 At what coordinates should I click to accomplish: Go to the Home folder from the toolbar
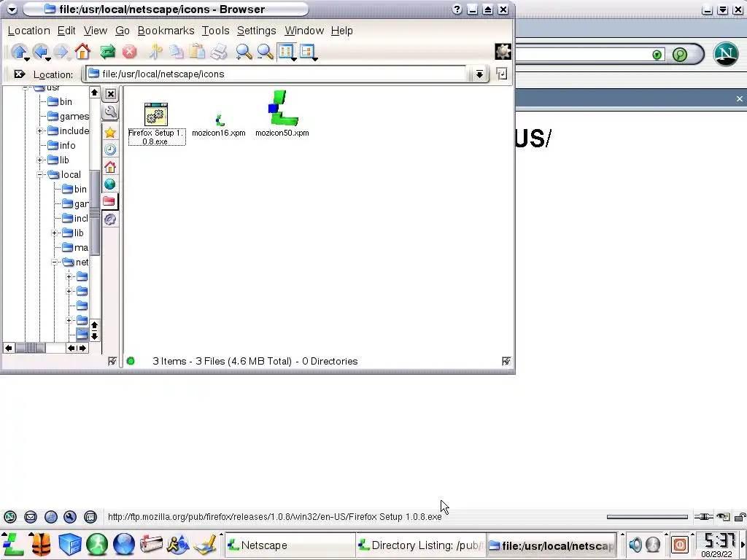tap(82, 51)
